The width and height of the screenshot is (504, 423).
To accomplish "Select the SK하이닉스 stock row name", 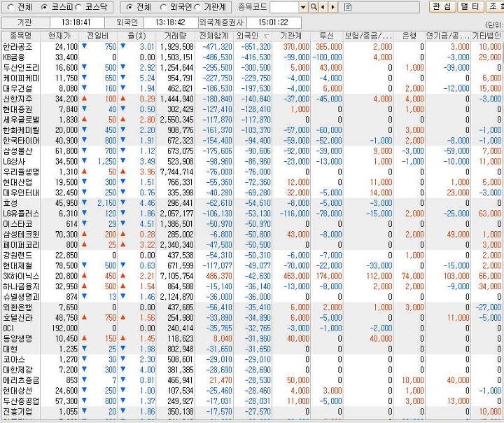I will point(21,276).
